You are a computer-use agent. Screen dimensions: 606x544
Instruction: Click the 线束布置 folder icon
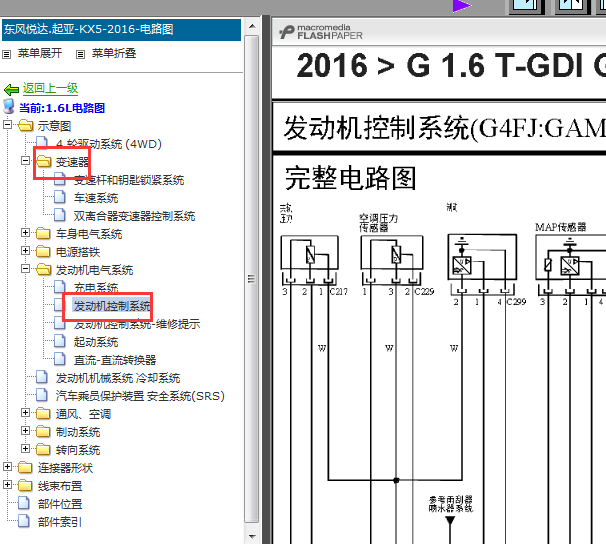[25, 485]
